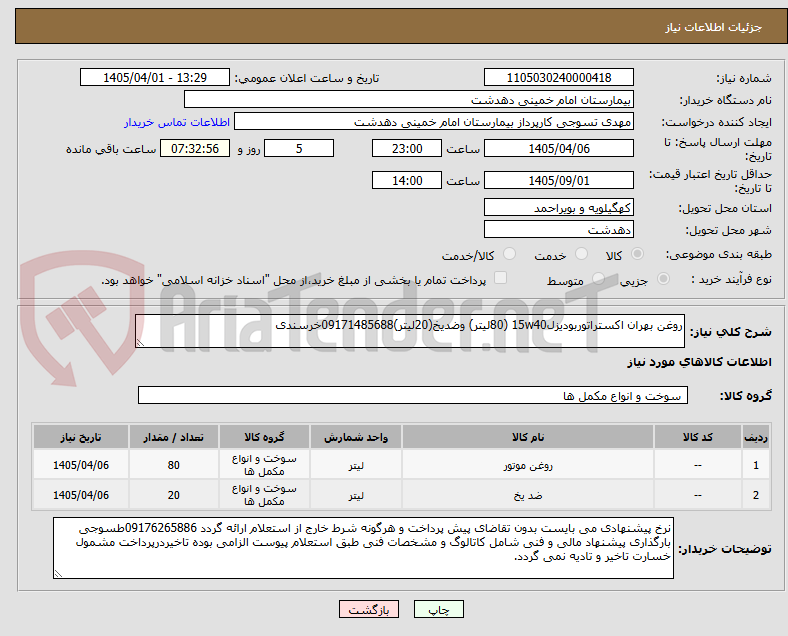Image resolution: width=788 pixels, height=636 pixels.
Task: Click the row number 2 cell
Action: point(755,495)
